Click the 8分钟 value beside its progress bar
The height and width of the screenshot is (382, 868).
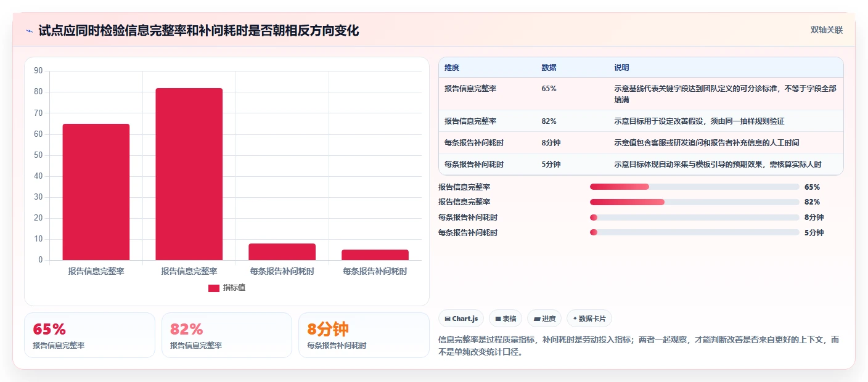tap(814, 217)
